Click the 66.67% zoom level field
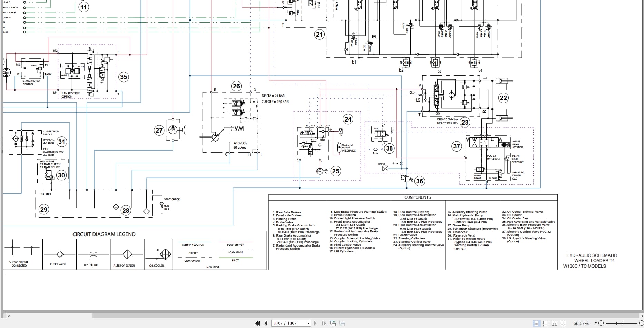 581,323
